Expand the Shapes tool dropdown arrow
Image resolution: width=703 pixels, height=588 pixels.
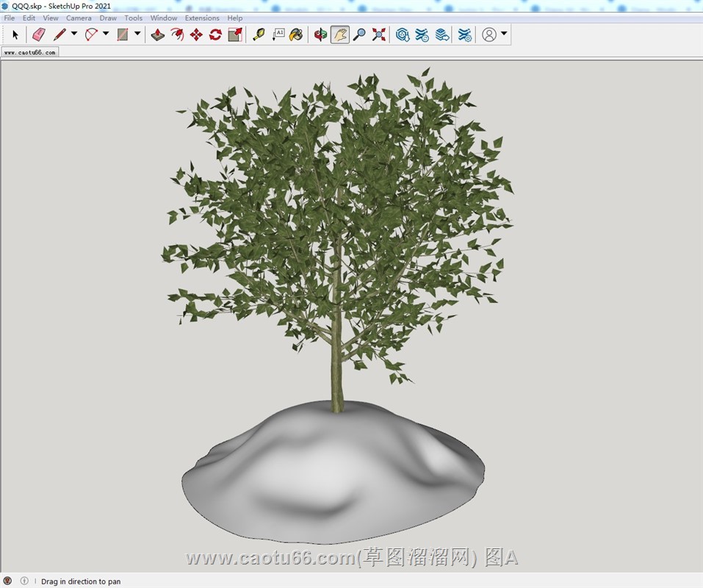137,33
